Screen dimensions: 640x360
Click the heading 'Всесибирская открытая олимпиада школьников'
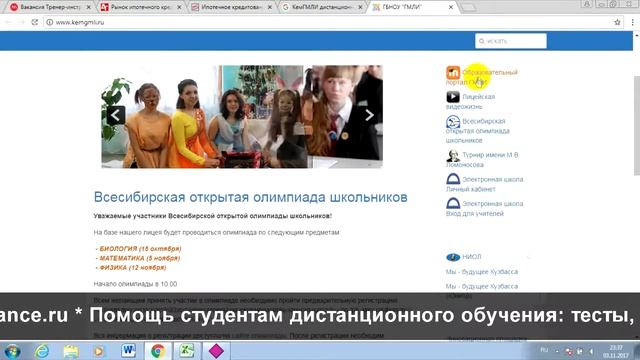point(251,197)
